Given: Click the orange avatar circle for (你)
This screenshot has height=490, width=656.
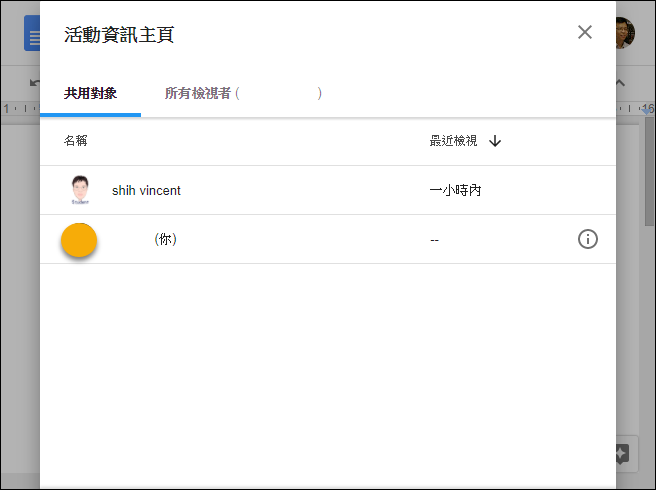Looking at the screenshot, I should click(79, 240).
